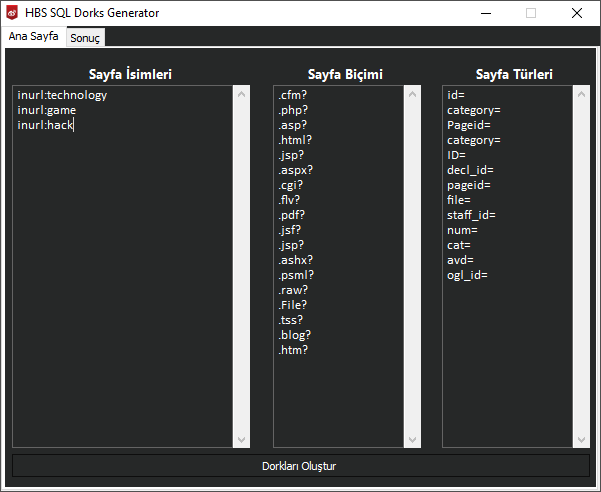This screenshot has height=492, width=601.
Task: Click the .cfm? entry
Action: [x=292, y=95]
